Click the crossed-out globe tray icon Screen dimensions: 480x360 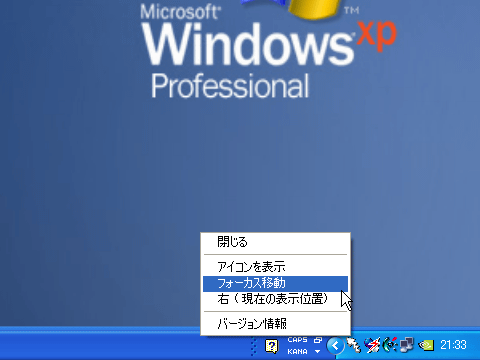click(372, 345)
